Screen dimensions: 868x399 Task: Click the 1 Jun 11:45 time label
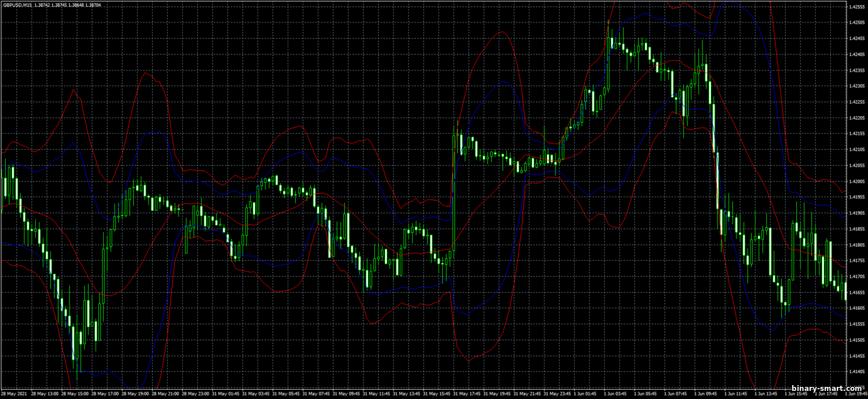[x=736, y=393]
